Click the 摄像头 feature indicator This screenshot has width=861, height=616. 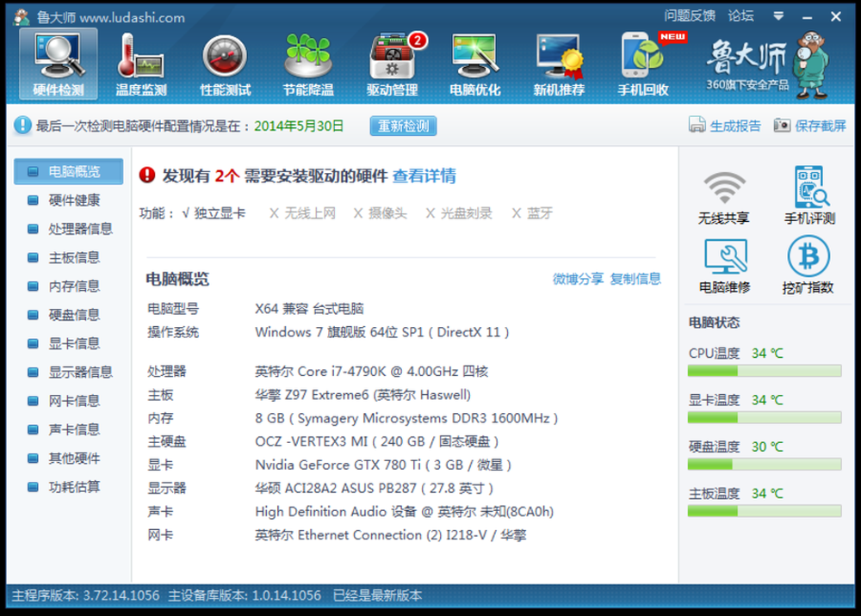pyautogui.click(x=380, y=213)
